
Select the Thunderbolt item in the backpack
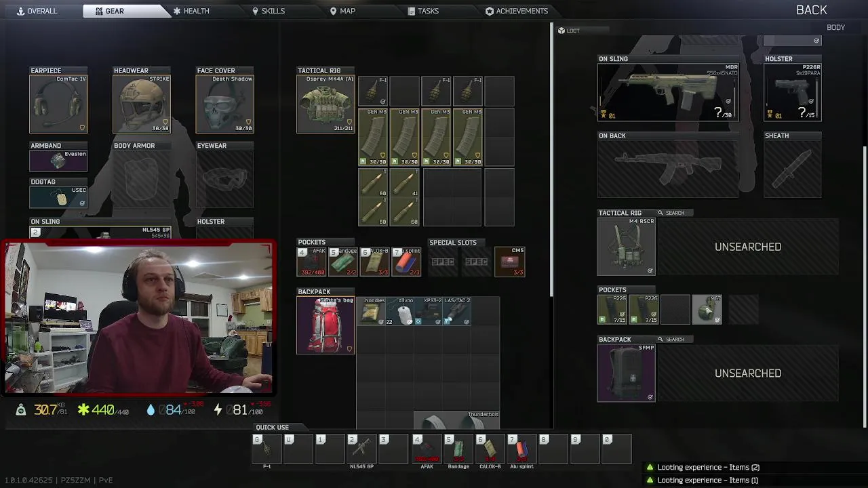tap(457, 420)
